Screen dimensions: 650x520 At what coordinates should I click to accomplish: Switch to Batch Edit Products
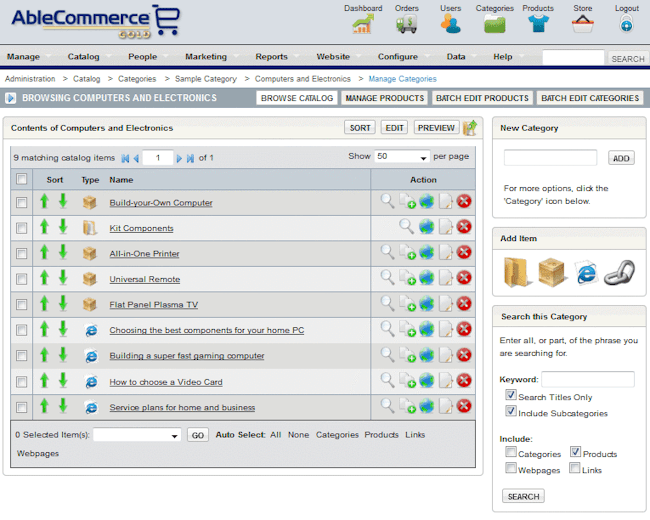point(482,98)
